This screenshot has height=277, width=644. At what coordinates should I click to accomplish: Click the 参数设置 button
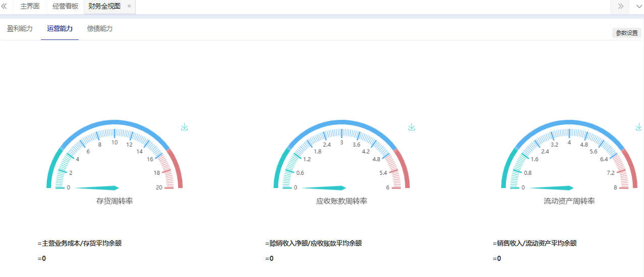tap(627, 33)
